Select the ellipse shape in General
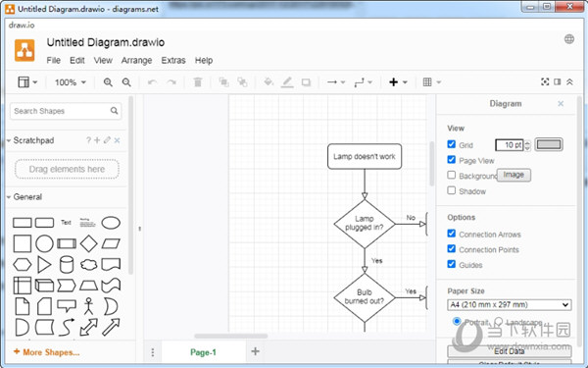Image resolution: width=588 pixels, height=368 pixels. [x=111, y=223]
